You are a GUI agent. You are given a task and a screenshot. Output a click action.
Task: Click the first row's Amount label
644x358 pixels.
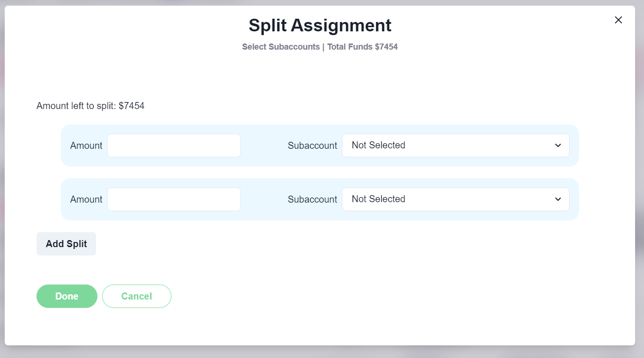click(x=86, y=146)
